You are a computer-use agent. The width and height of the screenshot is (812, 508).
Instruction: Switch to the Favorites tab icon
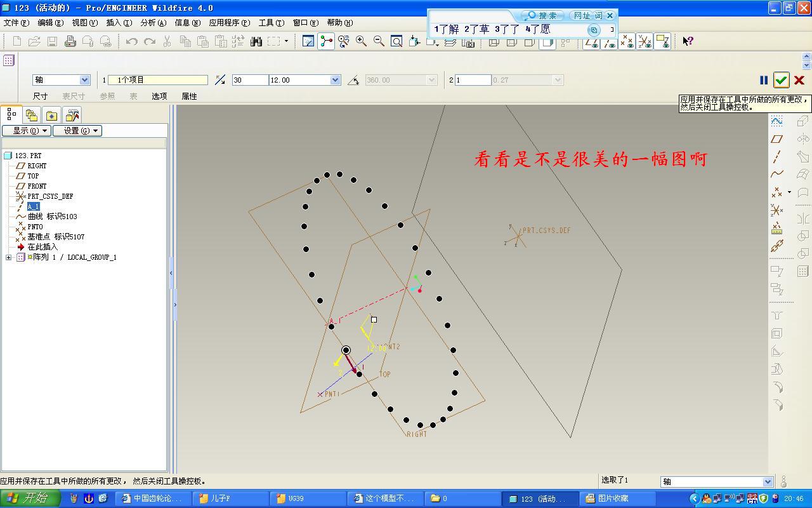(51, 115)
